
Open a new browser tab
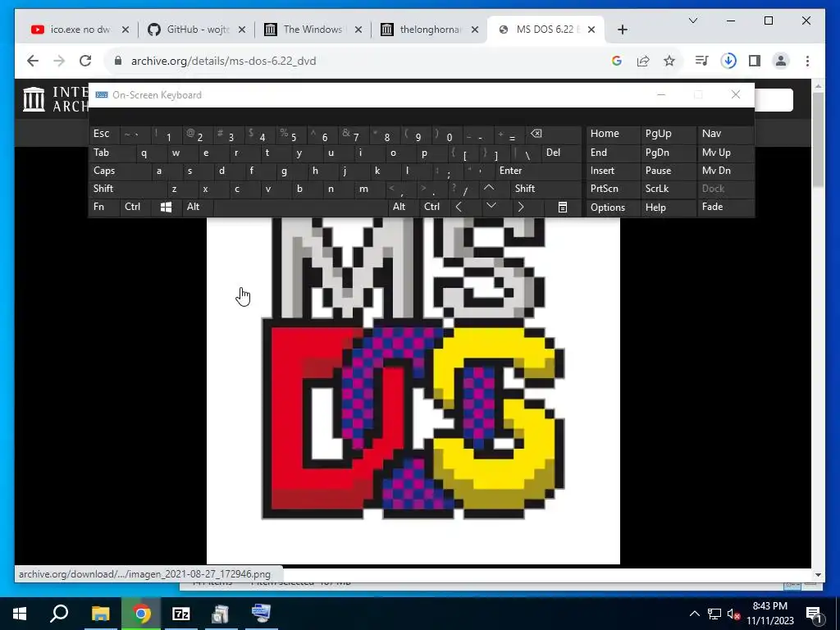622,30
